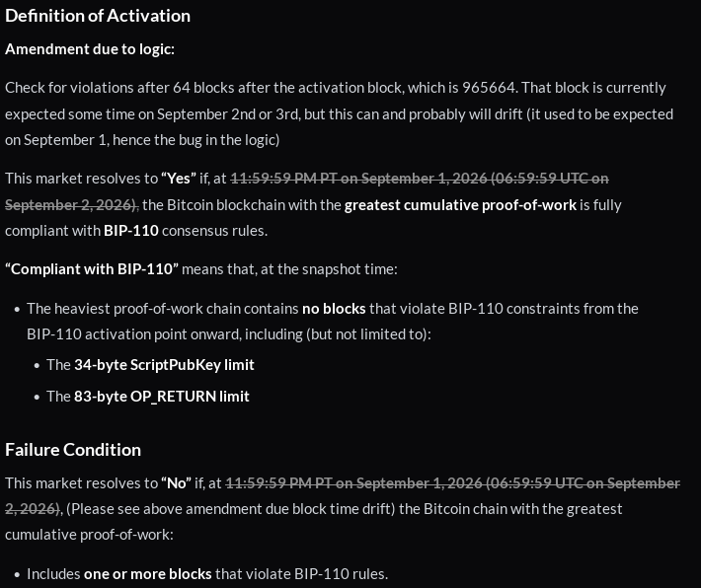Click the bold "No" resolution text

coord(176,483)
